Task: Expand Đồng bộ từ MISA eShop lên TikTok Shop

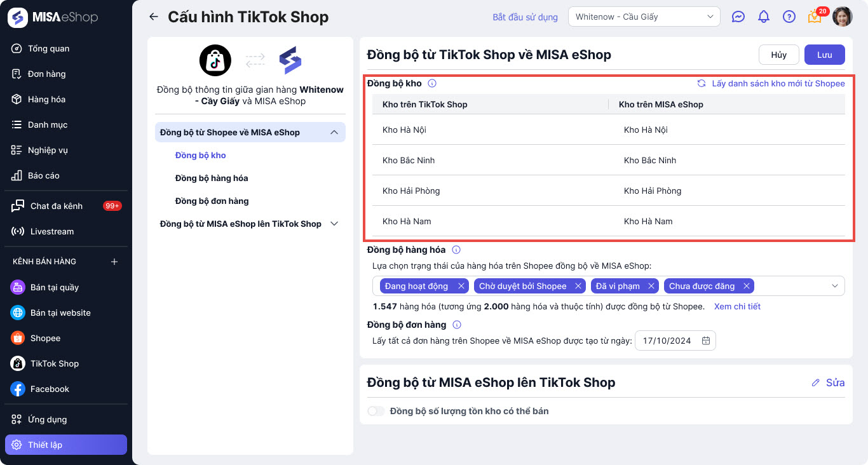Action: coord(334,224)
